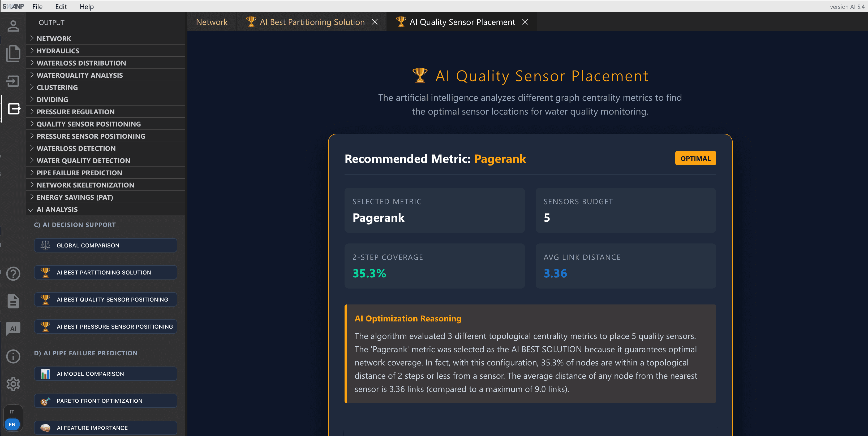
Task: Switch to AI Best Partitioning Solution tab
Action: coord(312,22)
